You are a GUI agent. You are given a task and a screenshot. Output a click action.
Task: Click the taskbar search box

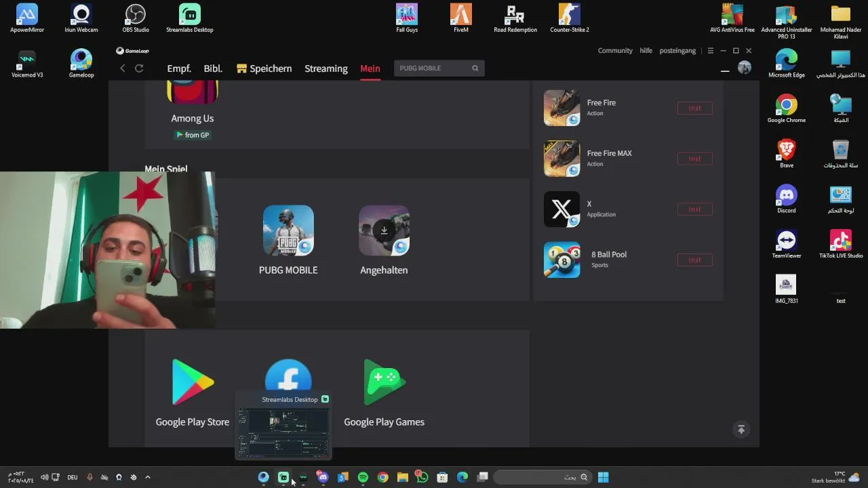(541, 477)
